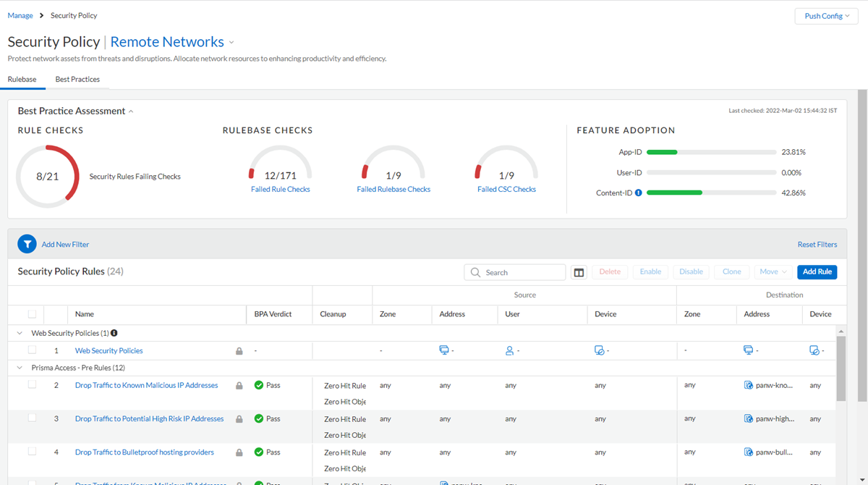Click the info icon next to Content-ID

click(x=638, y=193)
